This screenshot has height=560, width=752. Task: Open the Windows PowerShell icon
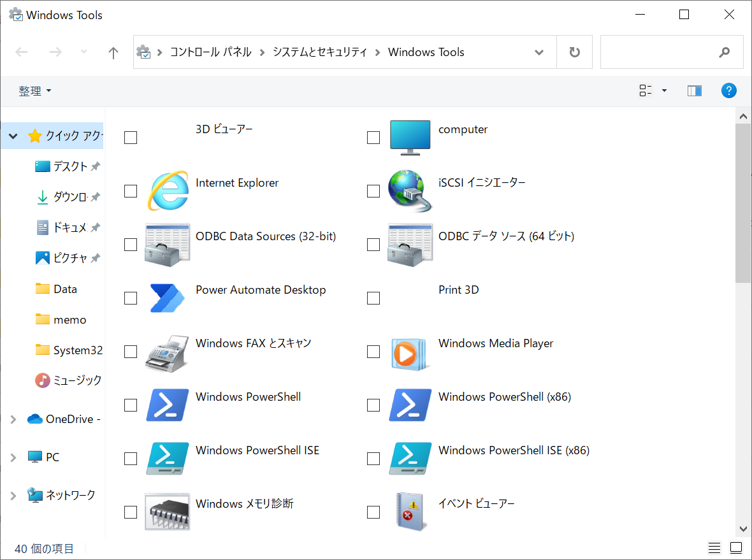[168, 405]
